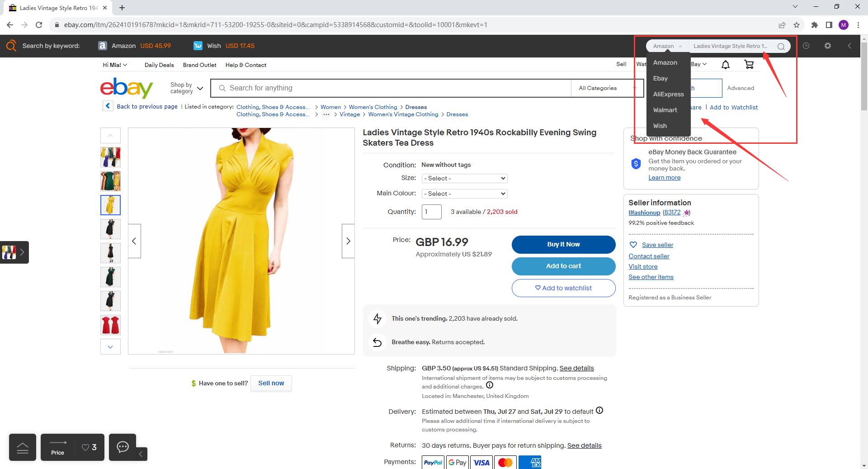The width and height of the screenshot is (868, 469).
Task: Click Visit store link
Action: (643, 266)
